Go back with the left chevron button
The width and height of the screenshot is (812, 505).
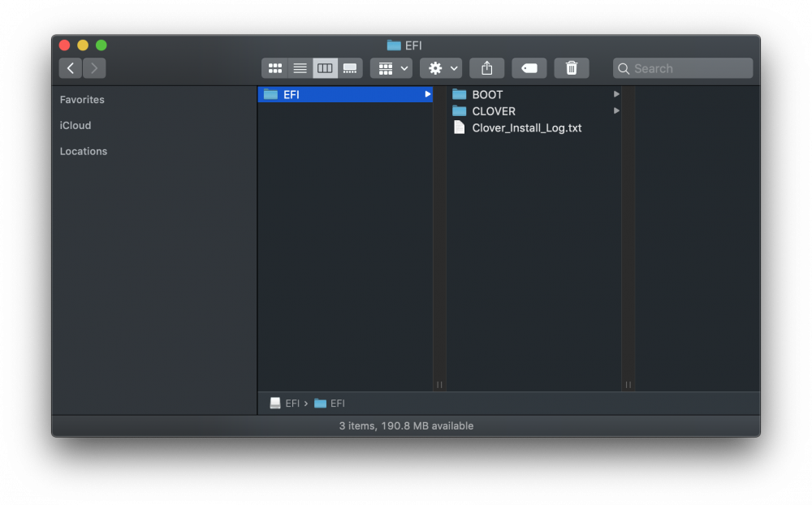pyautogui.click(x=71, y=68)
